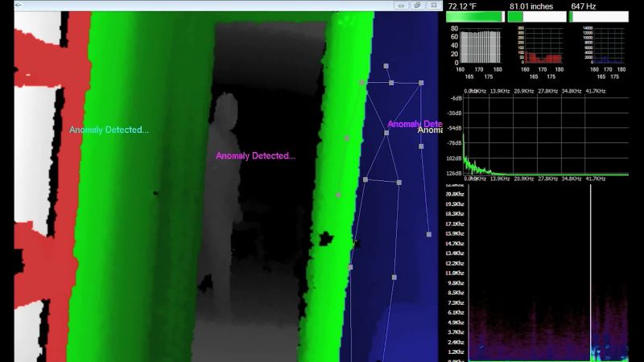Screen dimensions: 644x362
Task: Click the white vertical marker in spectrogram
Action: coord(591,273)
